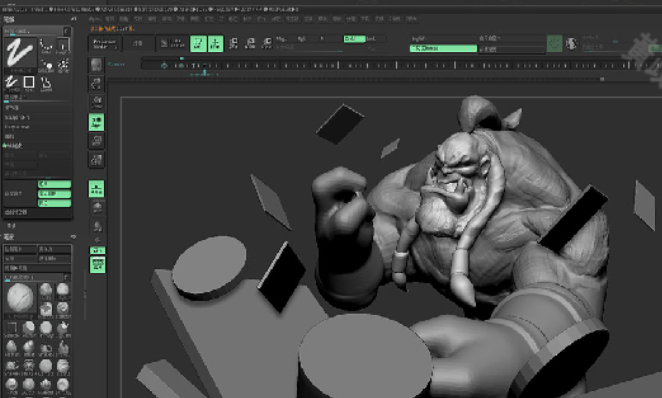Click the cyan keyframe marker on timeline
This screenshot has height=398, width=662.
point(164,65)
